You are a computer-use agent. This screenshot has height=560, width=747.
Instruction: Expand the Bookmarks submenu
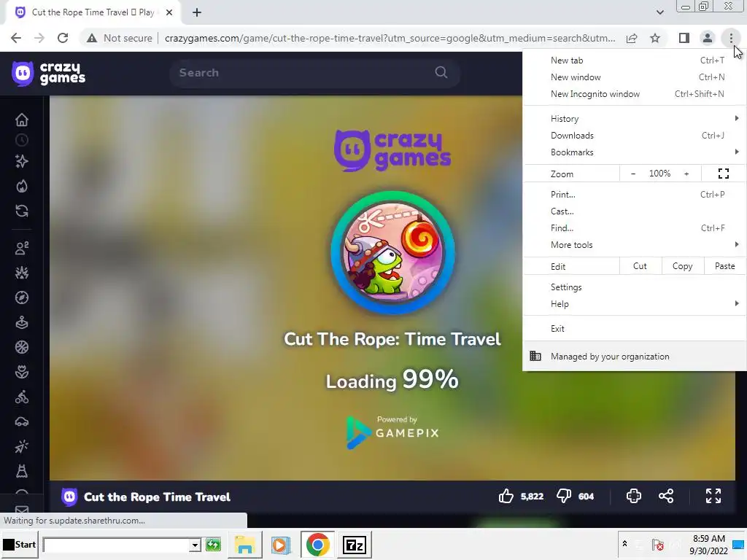pyautogui.click(x=635, y=152)
